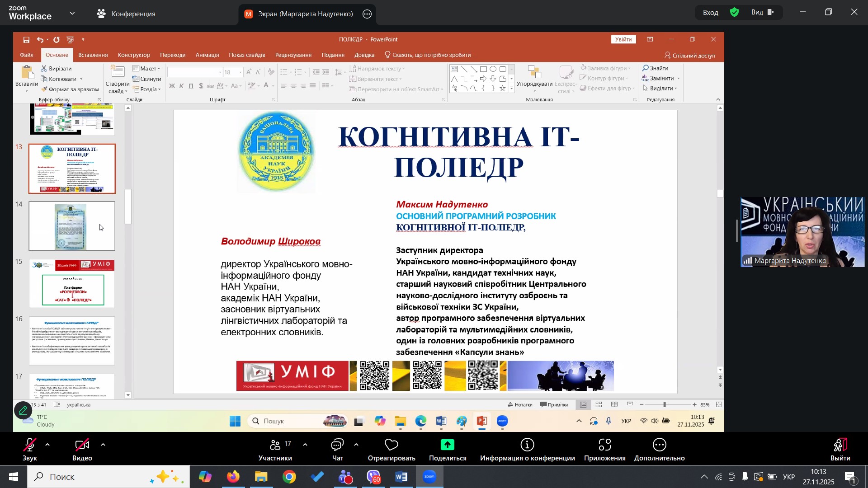Screen dimensions: 868x488
Task: Expand audio options arrow next to Sound
Action: (48, 445)
